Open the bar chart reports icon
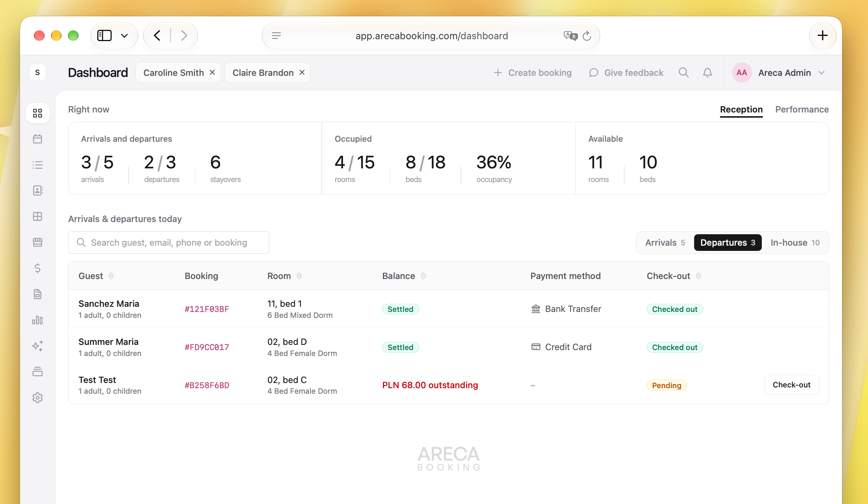 pyautogui.click(x=37, y=320)
